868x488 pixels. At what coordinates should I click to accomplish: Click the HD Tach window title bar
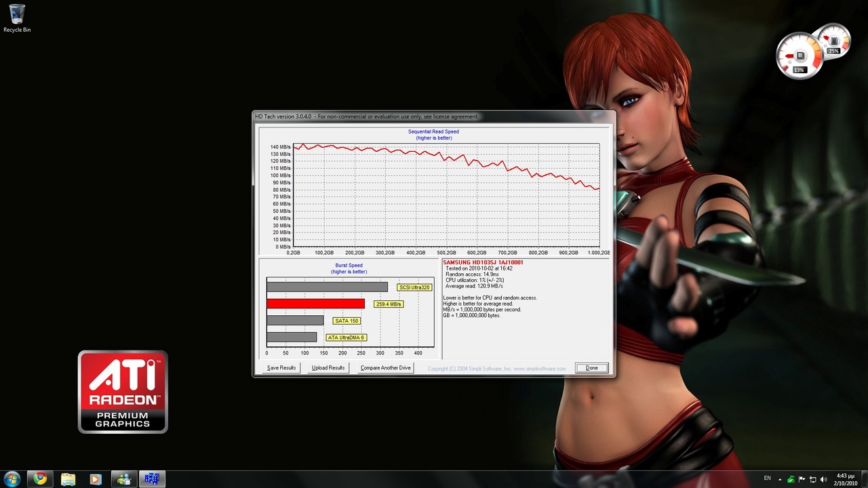434,117
